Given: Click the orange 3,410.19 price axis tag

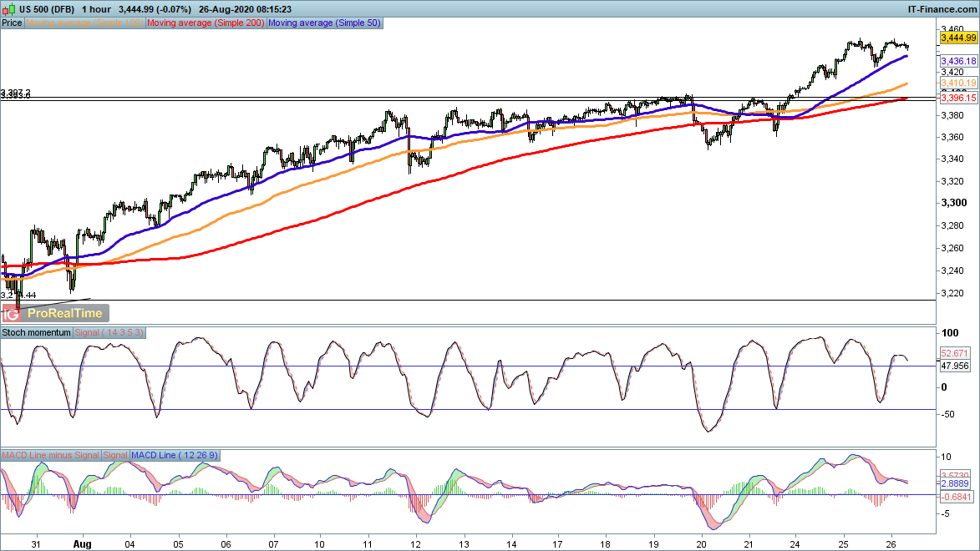Looking at the screenshot, I should pyautogui.click(x=958, y=83).
